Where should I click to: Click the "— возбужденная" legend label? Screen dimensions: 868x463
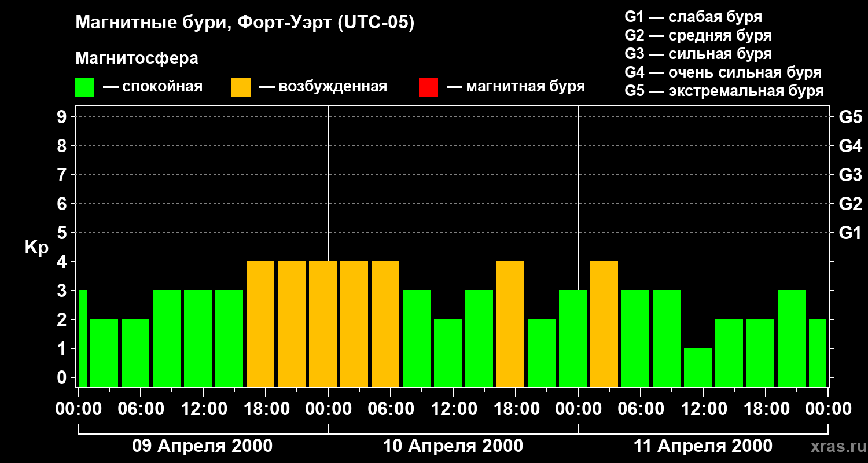click(x=323, y=87)
